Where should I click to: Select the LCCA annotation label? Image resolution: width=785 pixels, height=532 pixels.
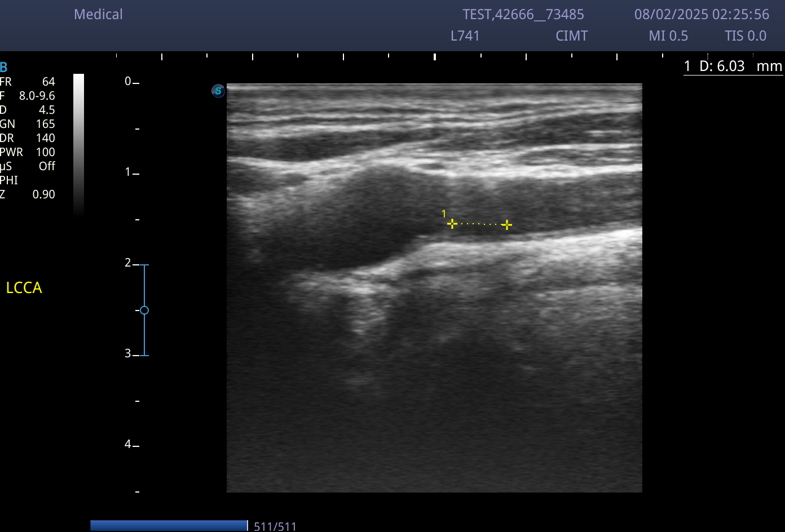24,288
